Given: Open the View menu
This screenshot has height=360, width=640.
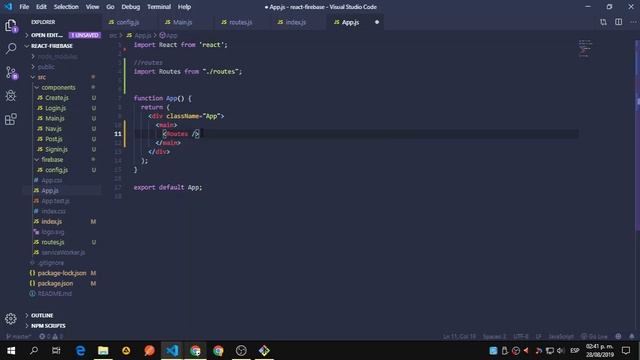Looking at the screenshot, I should pyautogui.click(x=92, y=7).
